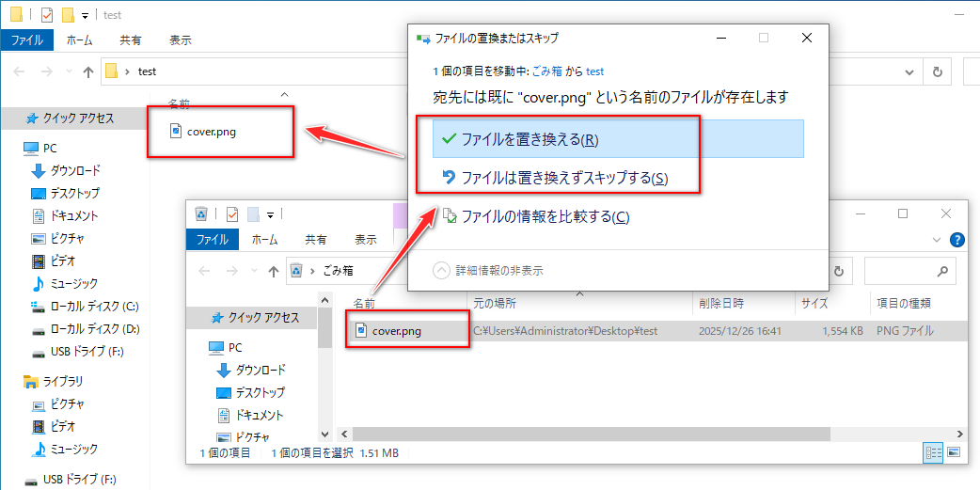Click the ごみ箱 horizontal scrollbar thumb
The height and width of the screenshot is (490, 980).
[x=592, y=434]
